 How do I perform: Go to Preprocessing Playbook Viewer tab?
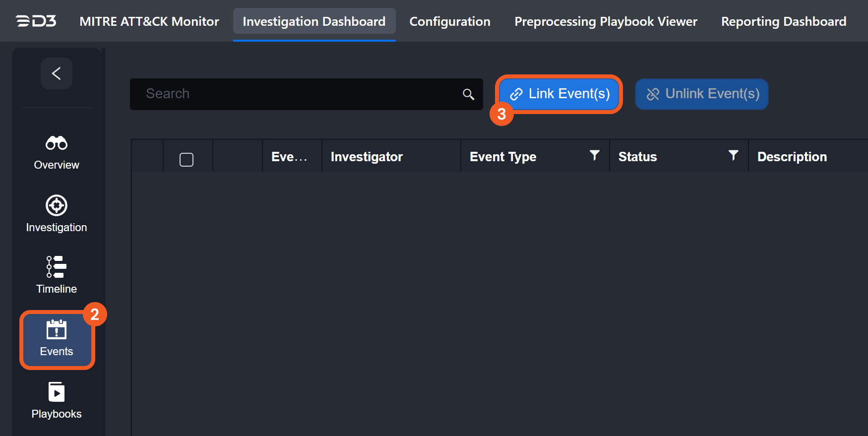(x=606, y=21)
